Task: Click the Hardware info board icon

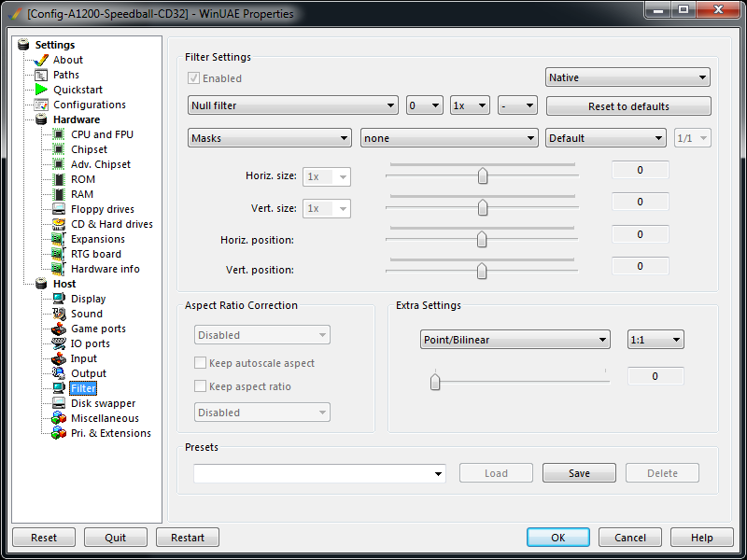Action: (x=59, y=269)
